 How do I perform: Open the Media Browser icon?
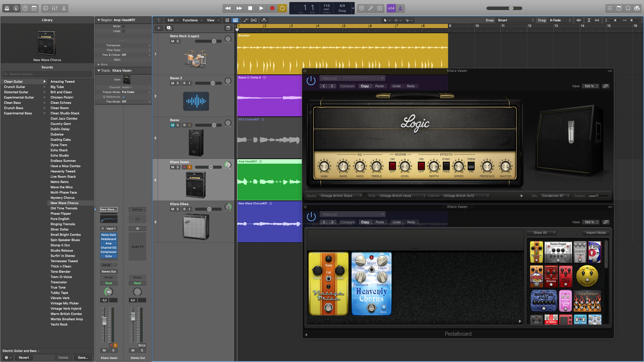(637, 8)
